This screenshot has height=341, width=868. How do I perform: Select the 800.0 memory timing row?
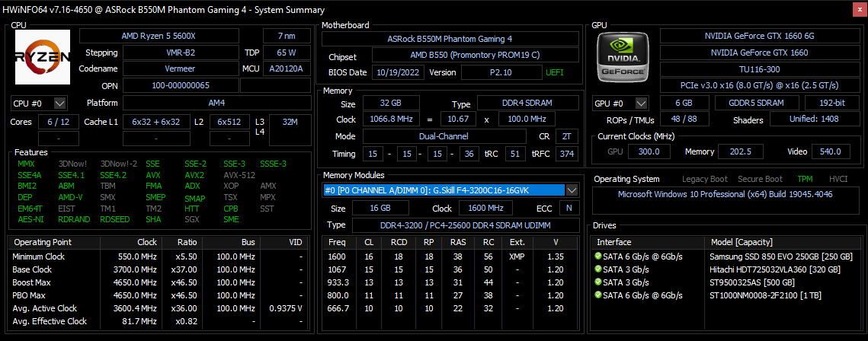[450, 295]
